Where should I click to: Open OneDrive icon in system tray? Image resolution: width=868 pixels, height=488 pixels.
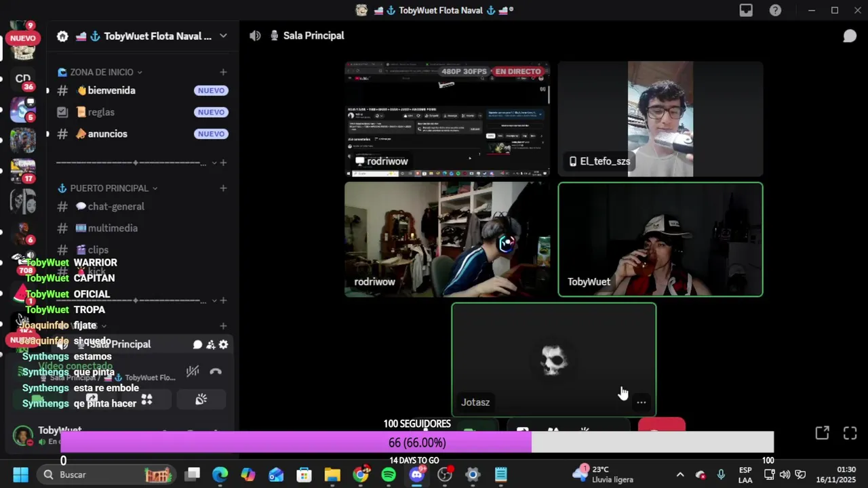click(701, 474)
